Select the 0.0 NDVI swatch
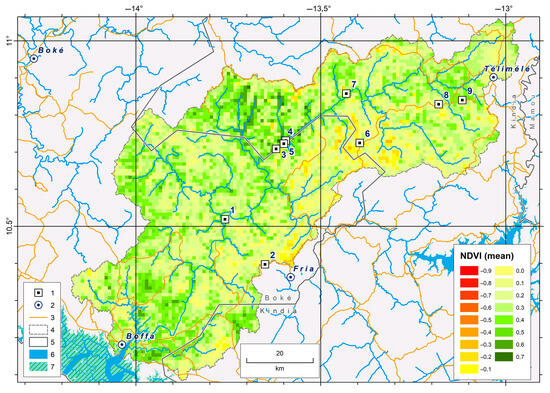 point(504,271)
